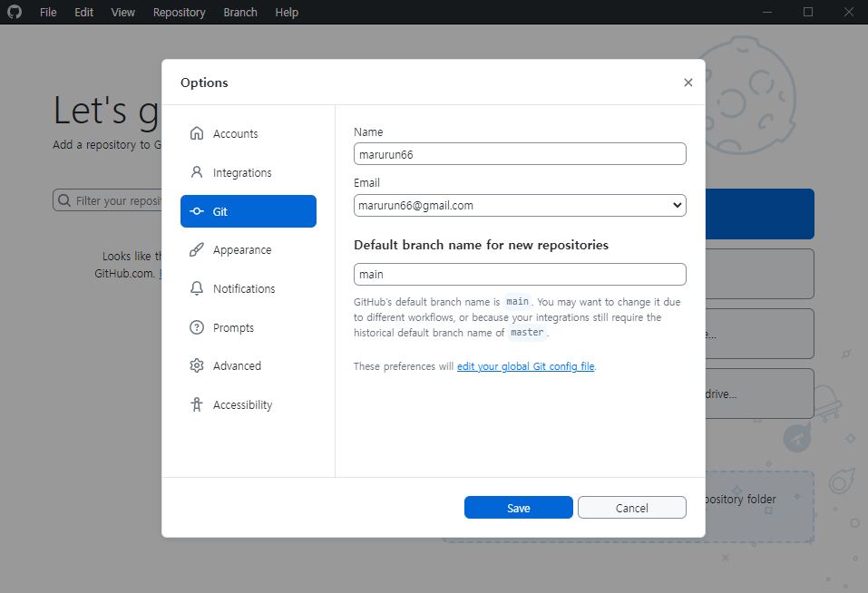The width and height of the screenshot is (868, 593).
Task: Click the Accounts home icon
Action: (x=197, y=133)
